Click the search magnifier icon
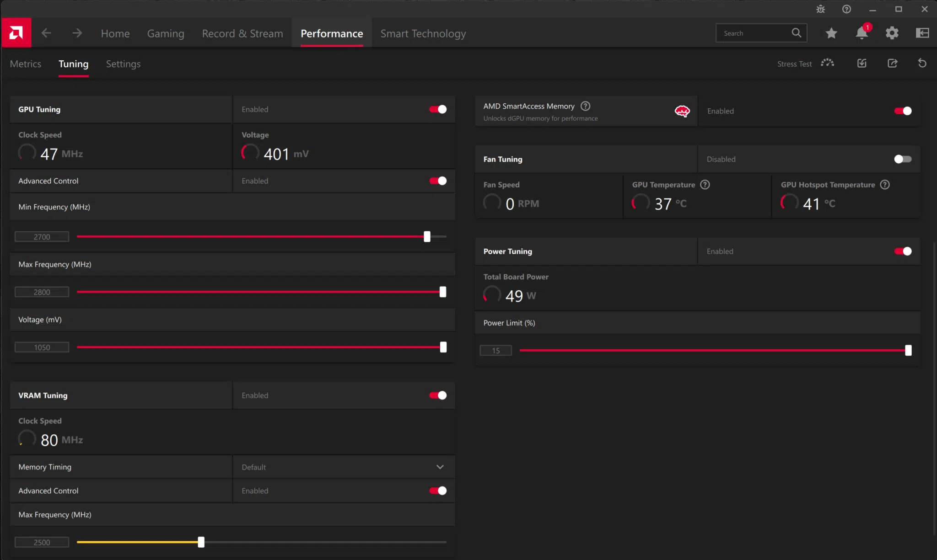 point(797,33)
